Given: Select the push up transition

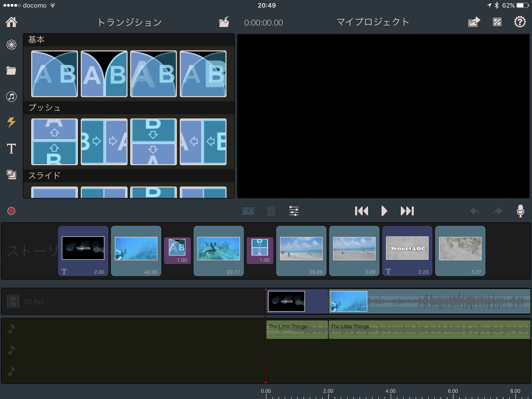Looking at the screenshot, I should click(55, 142).
